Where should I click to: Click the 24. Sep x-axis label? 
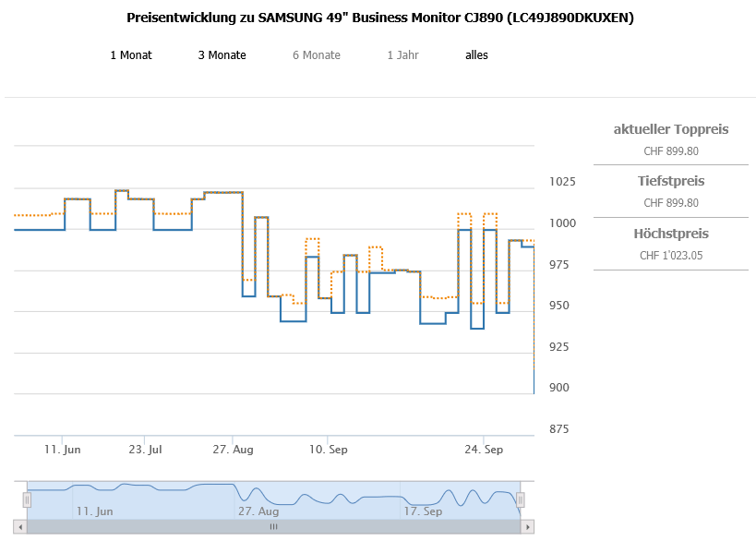pyautogui.click(x=485, y=450)
